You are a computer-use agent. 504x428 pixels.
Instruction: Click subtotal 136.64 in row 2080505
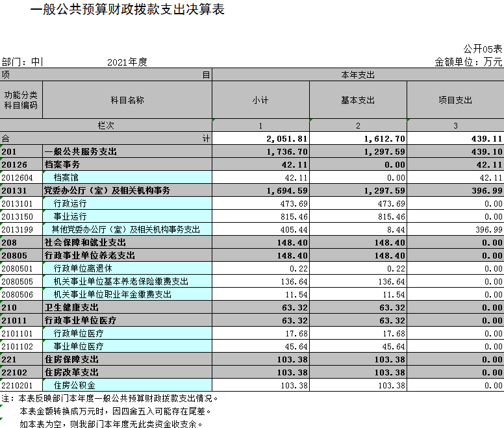click(294, 281)
